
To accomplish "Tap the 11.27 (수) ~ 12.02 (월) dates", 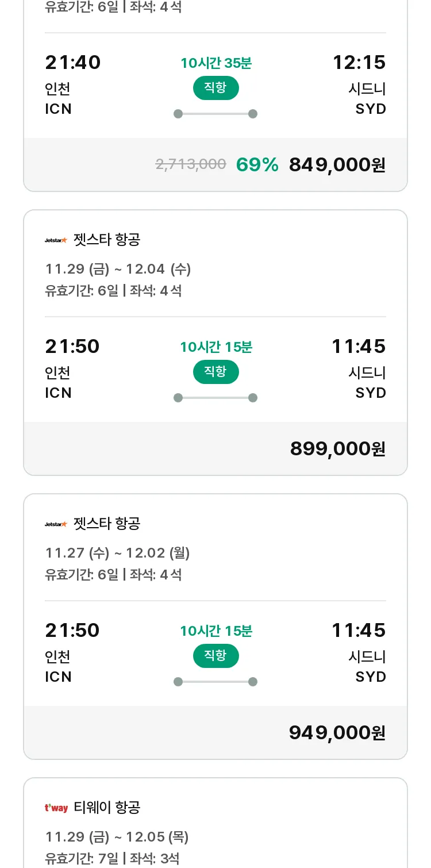I will click(x=117, y=553).
